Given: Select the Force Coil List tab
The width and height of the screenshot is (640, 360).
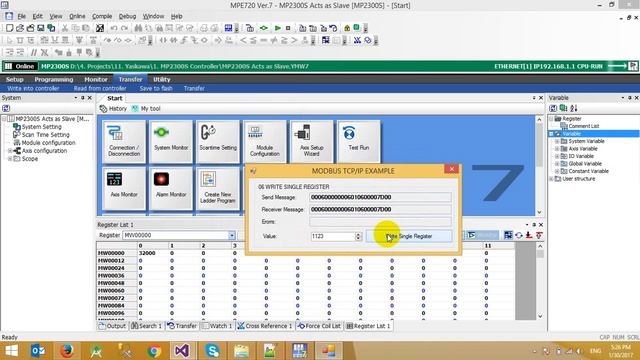Looking at the screenshot, I should (319, 326).
